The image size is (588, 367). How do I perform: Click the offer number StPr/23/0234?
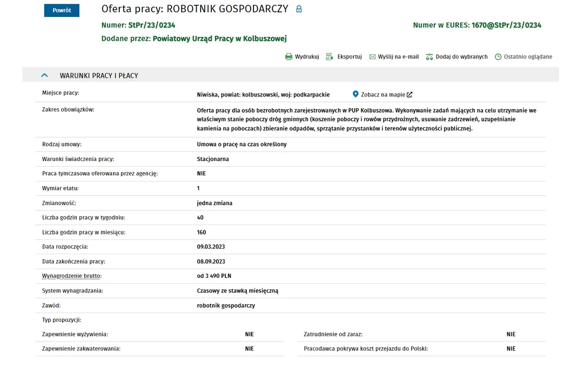pyautogui.click(x=152, y=25)
